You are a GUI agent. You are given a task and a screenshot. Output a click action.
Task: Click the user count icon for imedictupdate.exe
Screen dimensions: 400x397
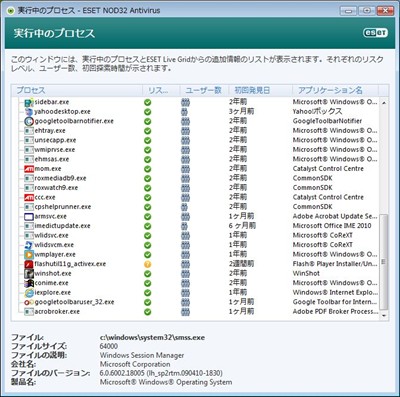pyautogui.click(x=184, y=226)
